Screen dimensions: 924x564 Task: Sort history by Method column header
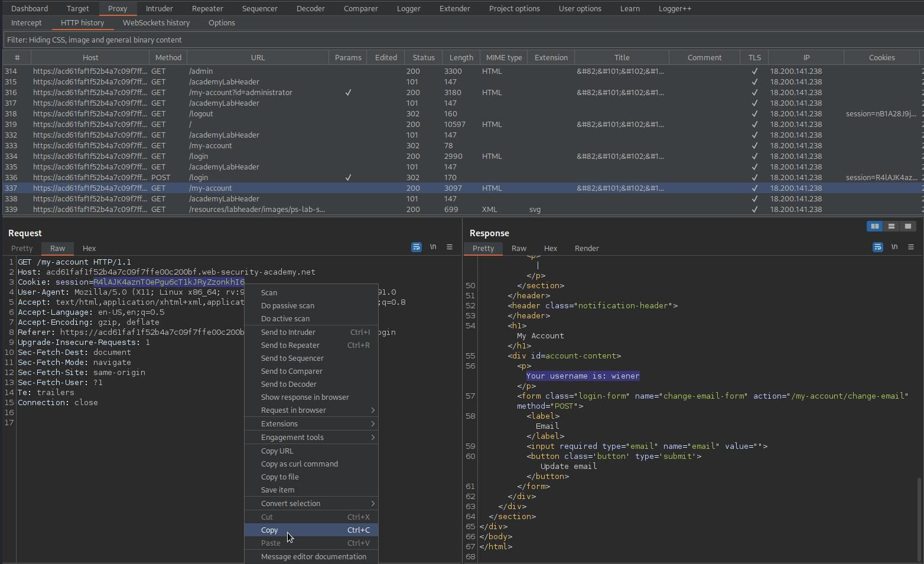coord(168,57)
